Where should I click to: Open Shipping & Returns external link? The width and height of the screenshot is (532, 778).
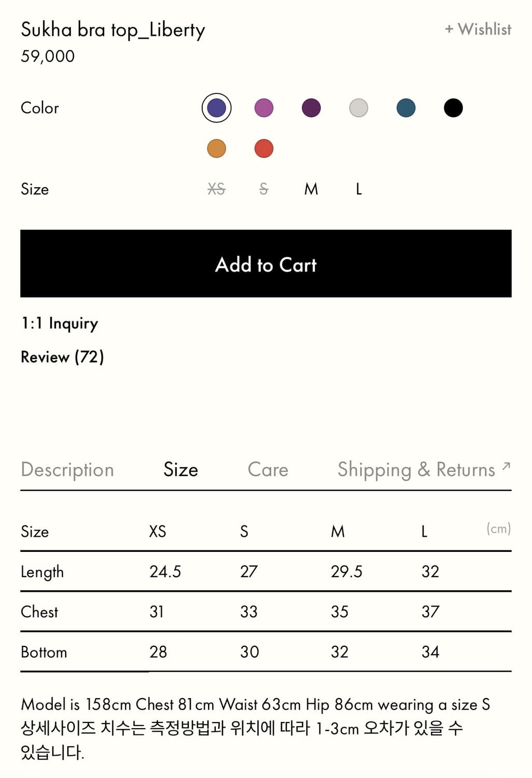pos(424,470)
